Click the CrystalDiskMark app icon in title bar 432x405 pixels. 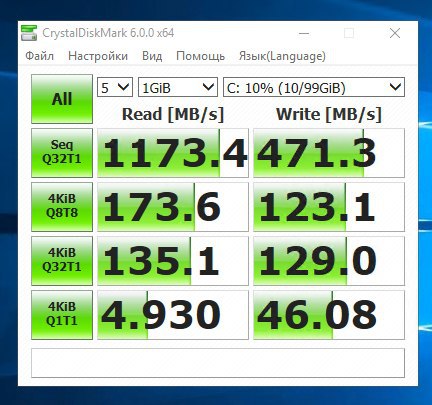click(29, 33)
